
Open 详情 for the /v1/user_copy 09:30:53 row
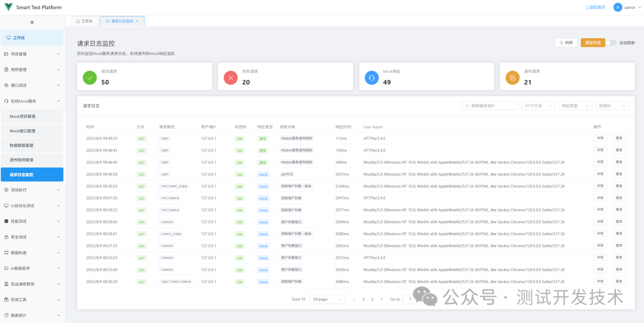click(x=600, y=186)
